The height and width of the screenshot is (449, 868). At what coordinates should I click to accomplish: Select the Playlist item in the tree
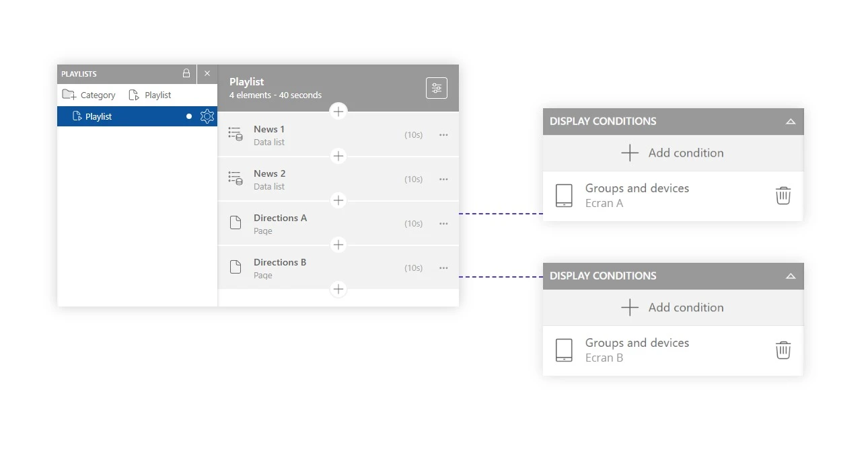coord(98,116)
